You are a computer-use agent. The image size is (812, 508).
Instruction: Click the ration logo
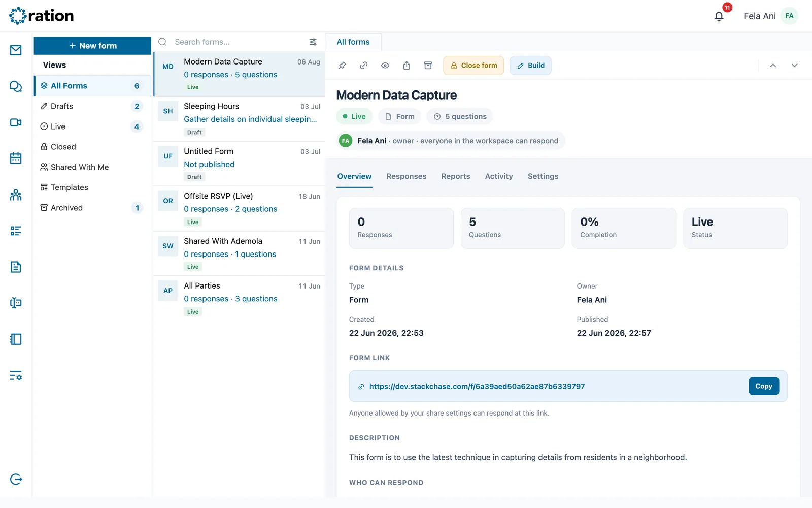[42, 16]
